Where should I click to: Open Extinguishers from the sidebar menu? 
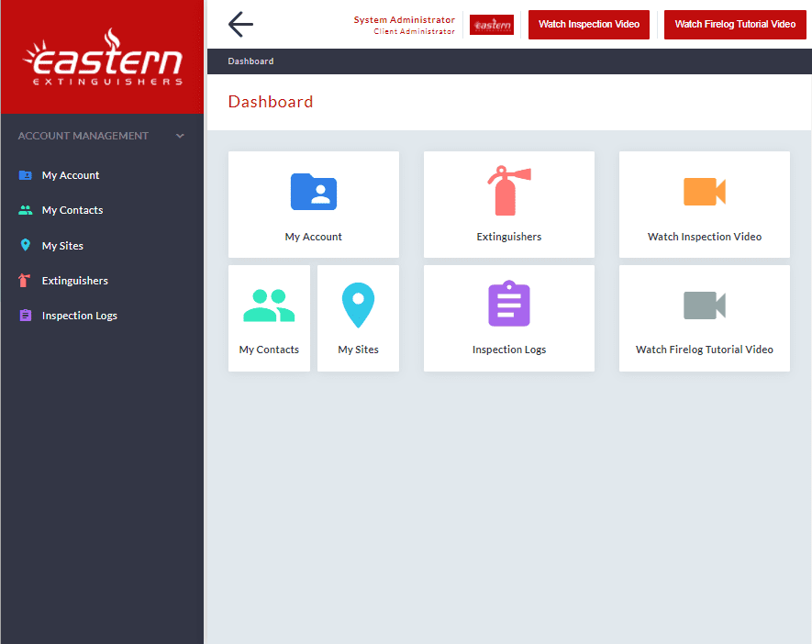[74, 281]
